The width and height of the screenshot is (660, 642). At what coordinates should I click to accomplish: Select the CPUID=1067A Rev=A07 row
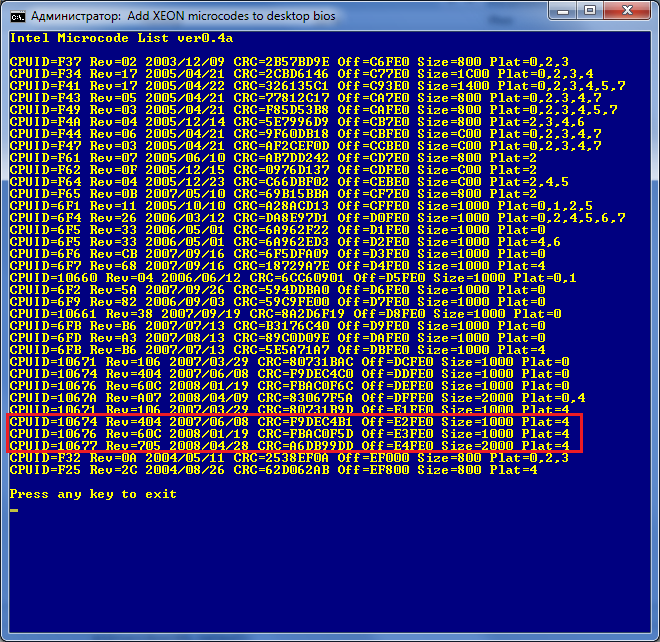pyautogui.click(x=297, y=398)
